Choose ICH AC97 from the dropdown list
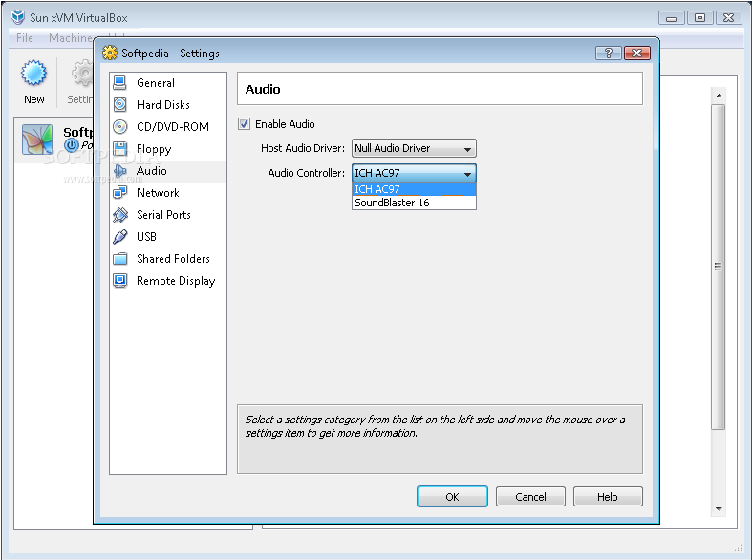The height and width of the screenshot is (560, 753). (414, 189)
